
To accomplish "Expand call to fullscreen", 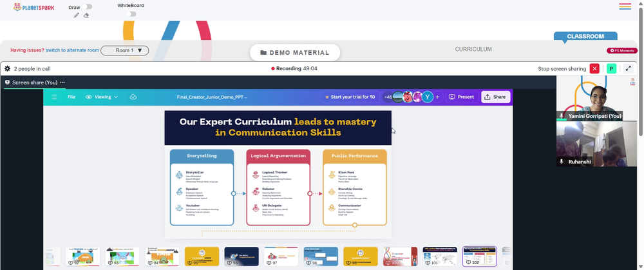I will [x=629, y=69].
